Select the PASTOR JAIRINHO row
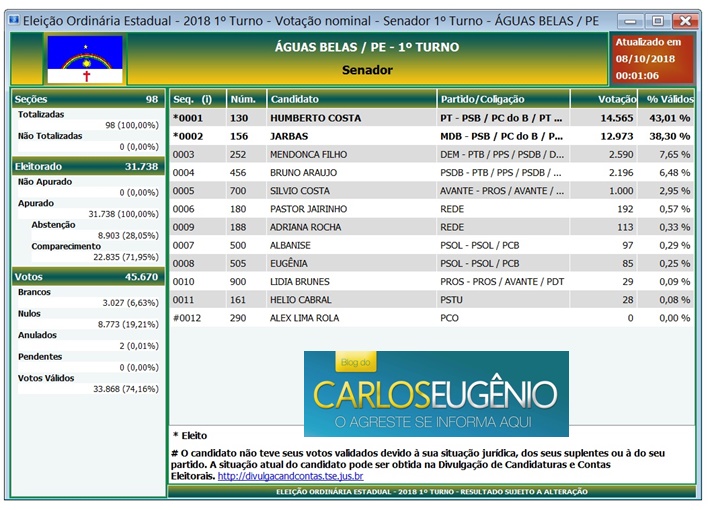The width and height of the screenshot is (709, 510). [x=431, y=208]
